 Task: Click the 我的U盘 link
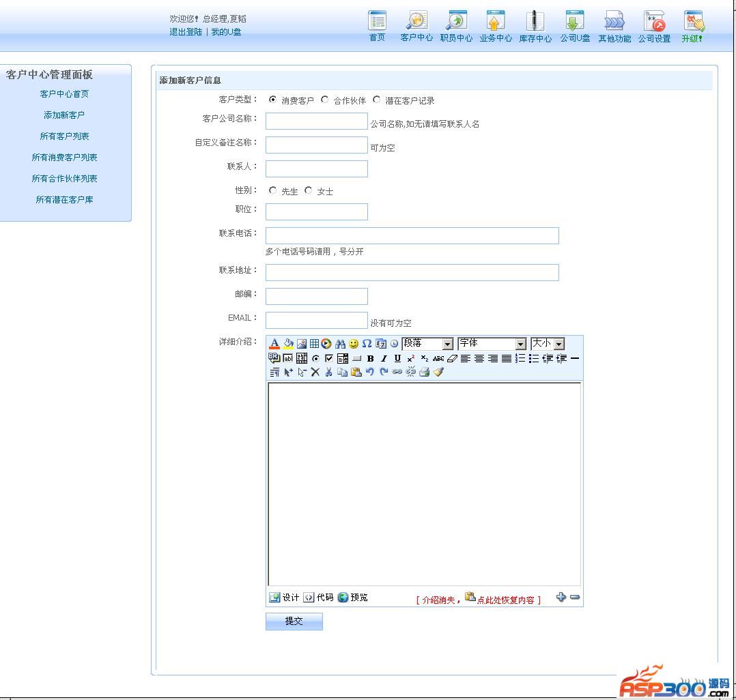click(226, 32)
